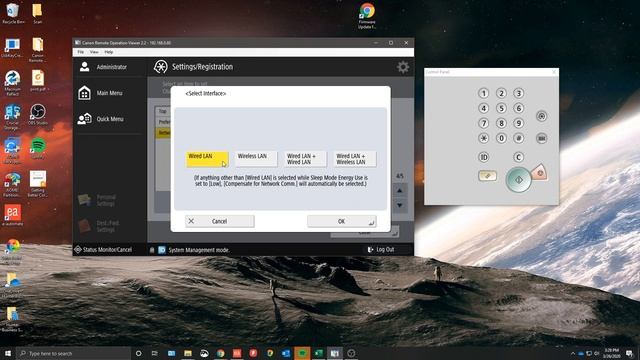Click the Settings/Registration gear icon
Screen dimensions: 640x360
[x=403, y=67]
